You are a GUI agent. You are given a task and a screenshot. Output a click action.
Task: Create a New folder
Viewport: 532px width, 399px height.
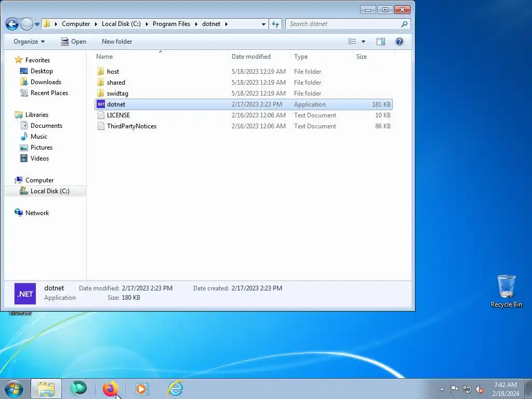pos(117,42)
